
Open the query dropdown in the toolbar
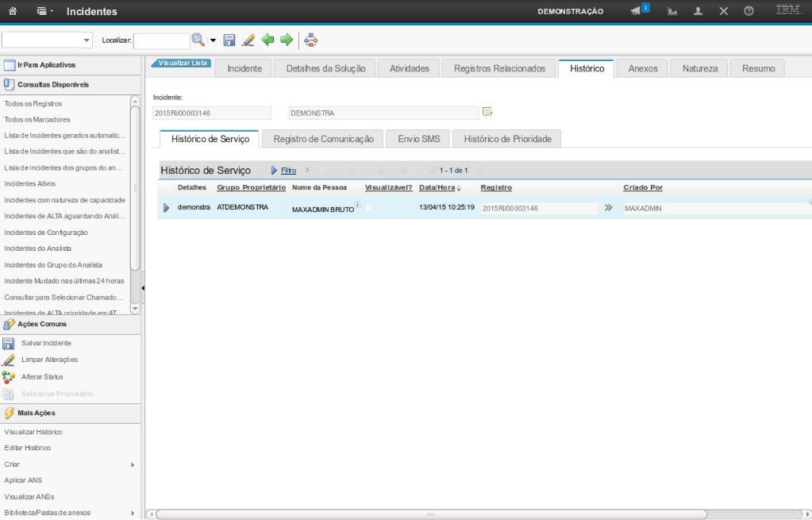pos(87,40)
